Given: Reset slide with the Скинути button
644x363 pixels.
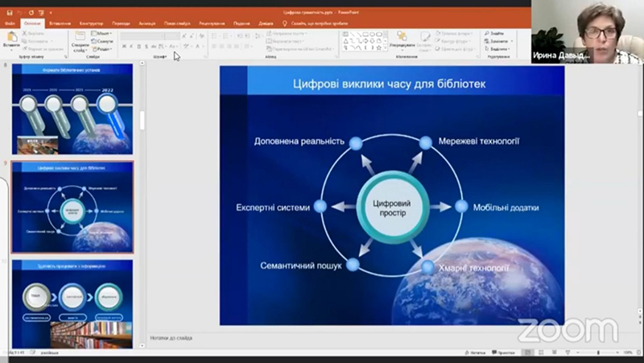Looking at the screenshot, I should [102, 41].
